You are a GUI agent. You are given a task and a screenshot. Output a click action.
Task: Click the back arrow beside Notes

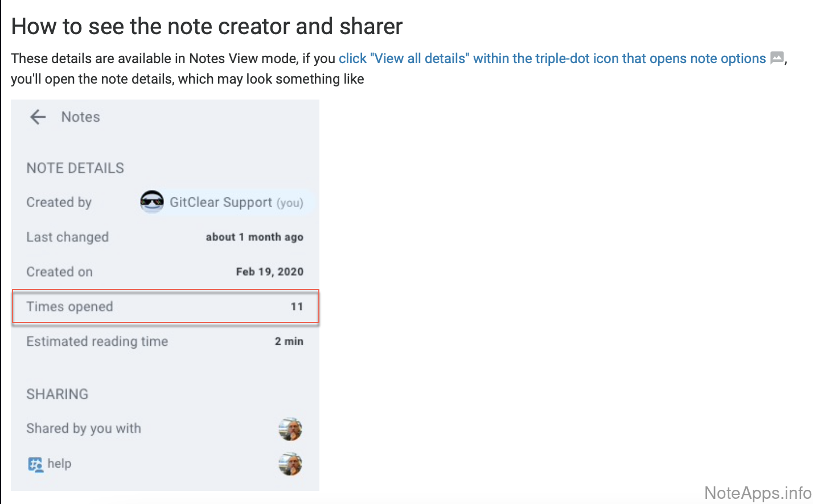(38, 117)
